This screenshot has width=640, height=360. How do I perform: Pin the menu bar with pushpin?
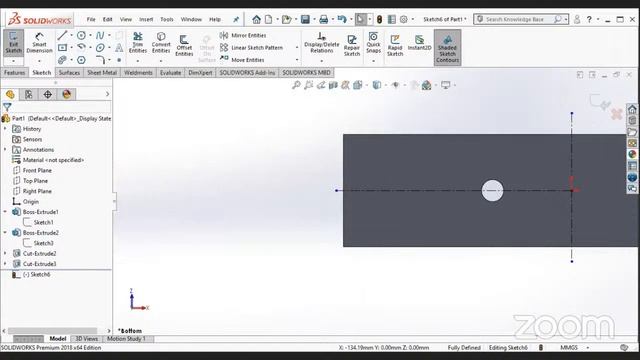coord(236,19)
